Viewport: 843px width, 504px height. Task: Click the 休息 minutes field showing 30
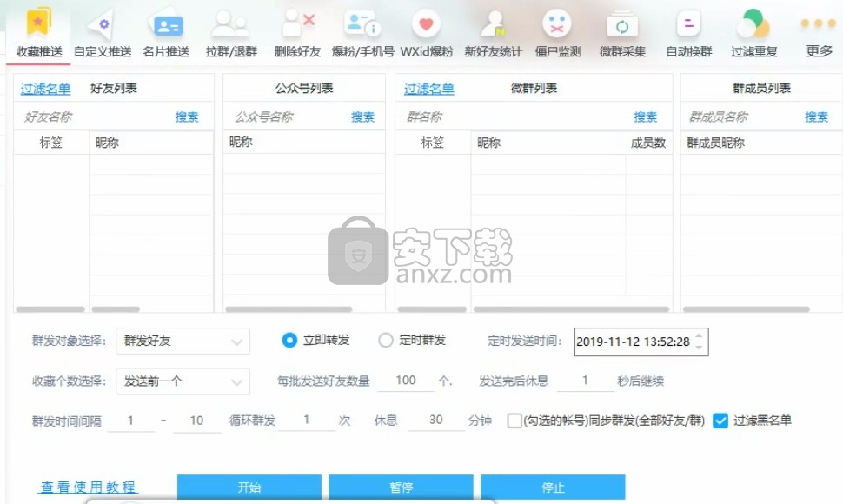click(436, 420)
